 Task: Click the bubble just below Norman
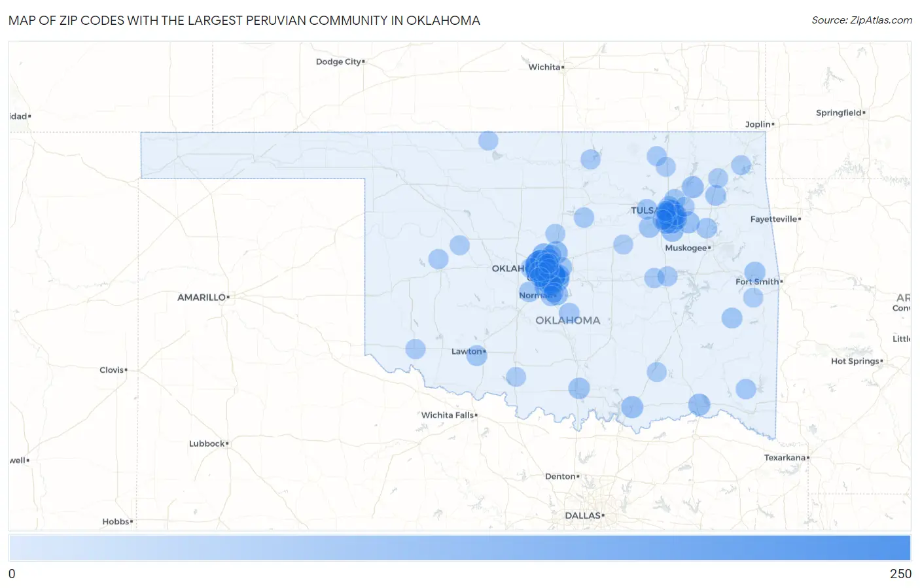tap(569, 313)
